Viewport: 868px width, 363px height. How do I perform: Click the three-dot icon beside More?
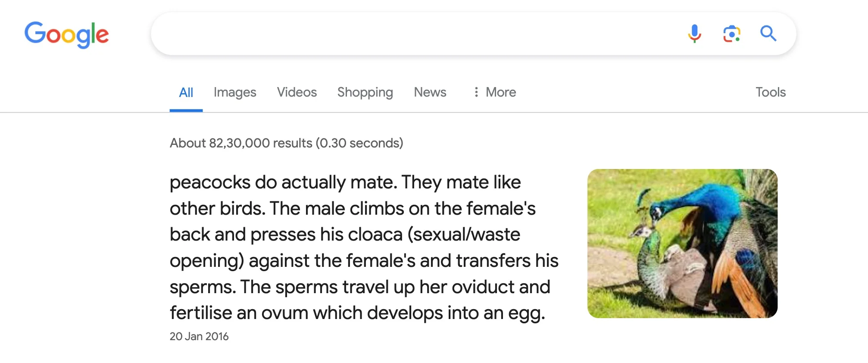tap(476, 92)
